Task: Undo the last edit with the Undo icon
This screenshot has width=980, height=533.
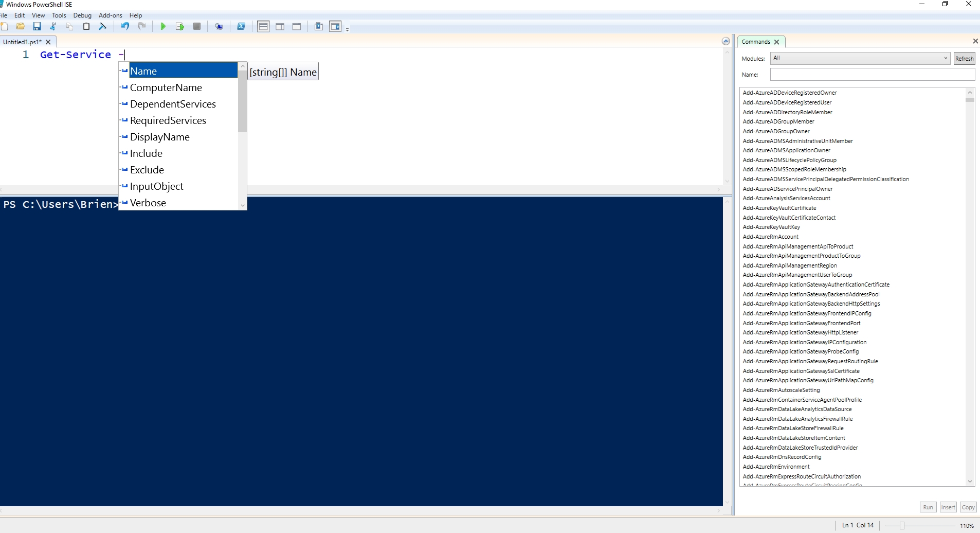Action: (125, 26)
